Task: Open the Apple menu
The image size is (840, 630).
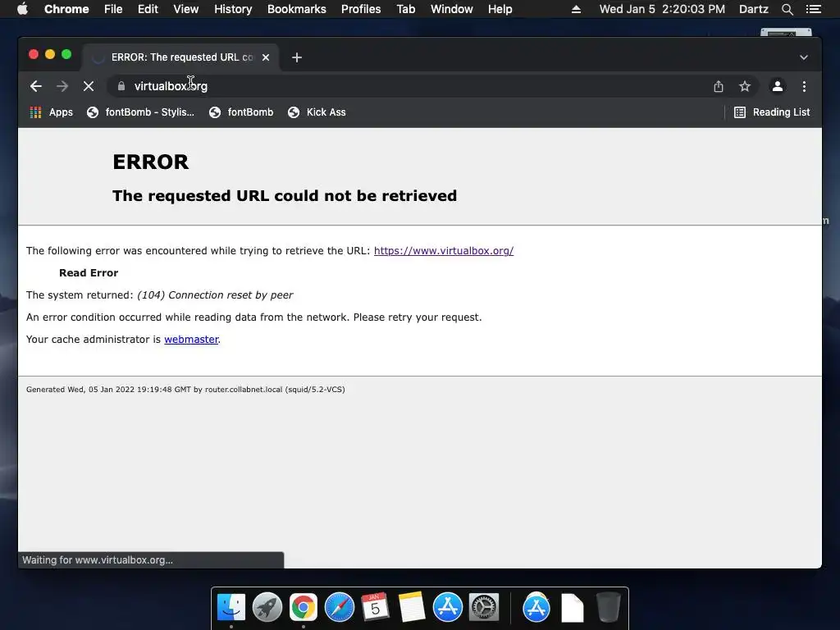Action: (x=22, y=9)
